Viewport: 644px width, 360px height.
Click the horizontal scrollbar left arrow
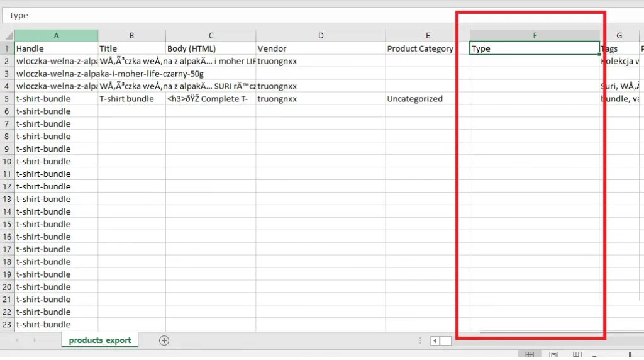coord(435,340)
